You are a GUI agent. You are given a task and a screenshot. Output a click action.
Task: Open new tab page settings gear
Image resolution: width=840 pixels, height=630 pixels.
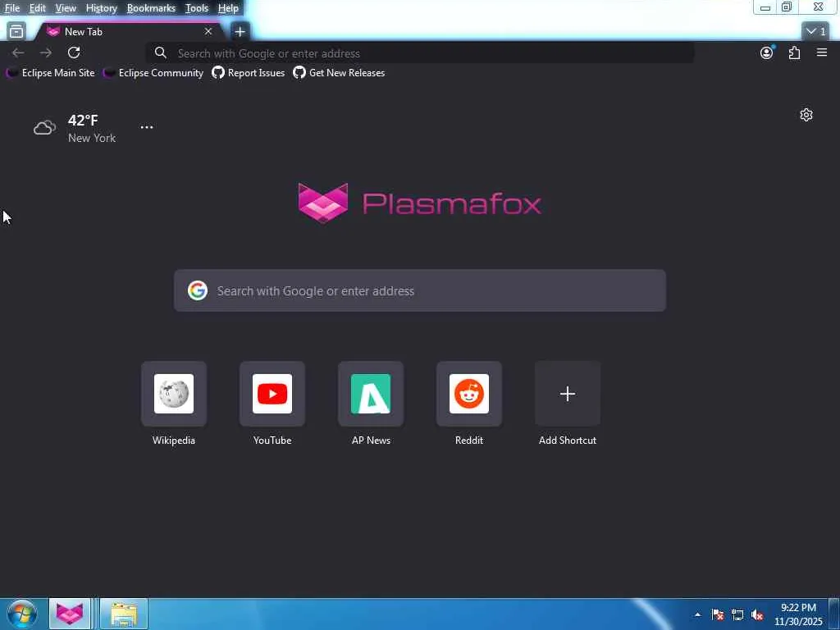(806, 115)
